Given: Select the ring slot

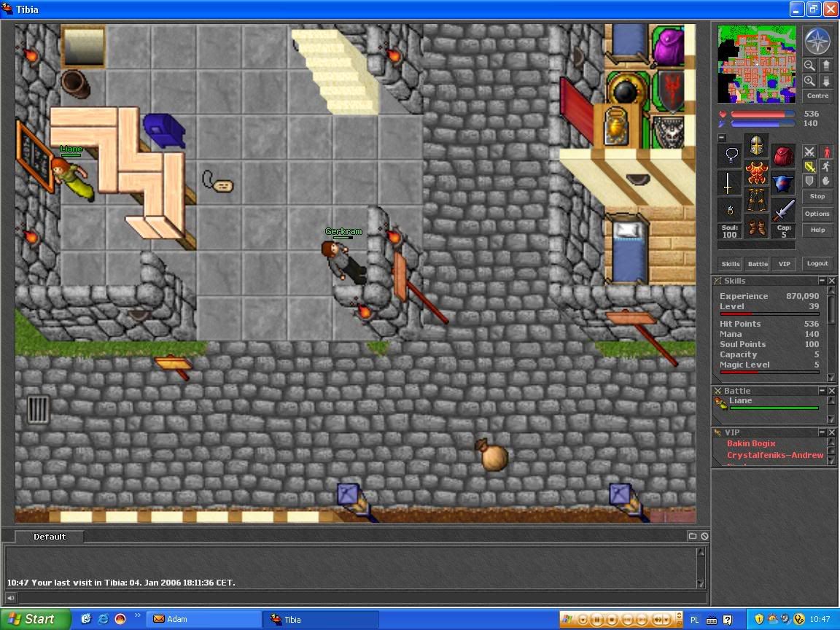Looking at the screenshot, I should (730, 211).
